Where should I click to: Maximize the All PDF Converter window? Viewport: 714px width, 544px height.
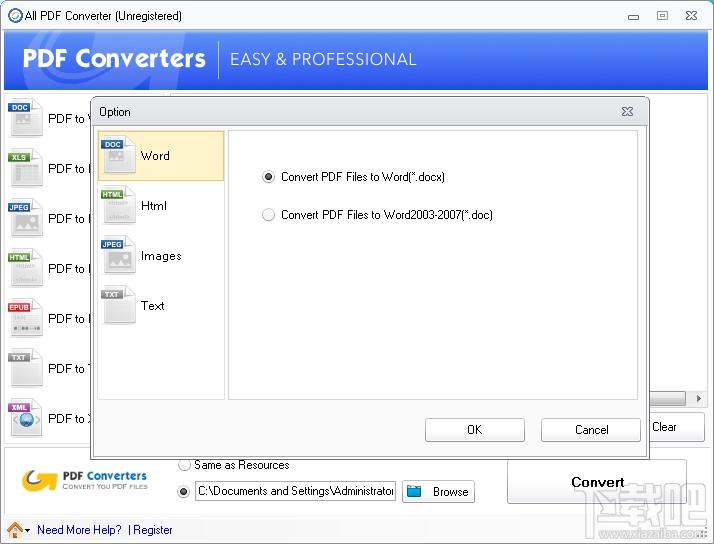pyautogui.click(x=663, y=15)
